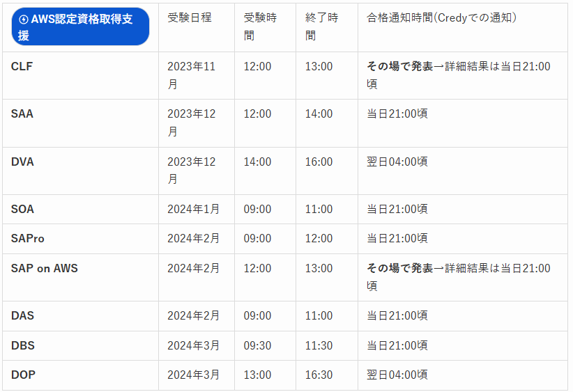573x392 pixels.
Task: Click the 終了時間 column header
Action: click(321, 26)
